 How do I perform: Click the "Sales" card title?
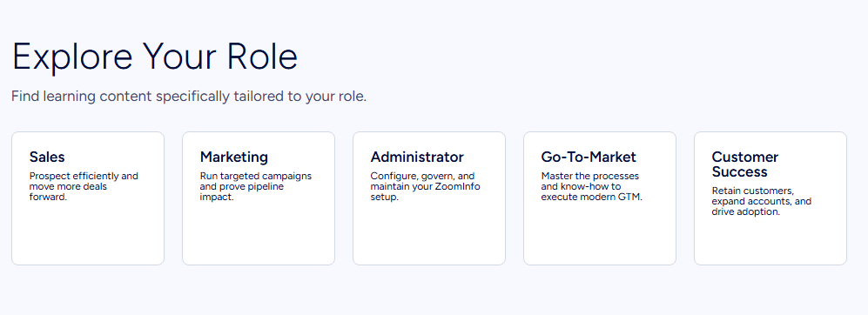click(47, 157)
